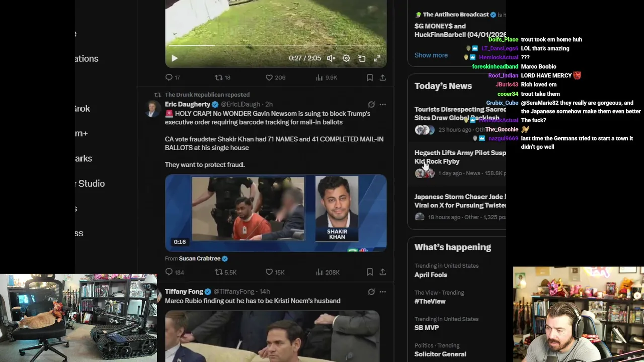Open the Marco Rubio photo in Tiffany Fong's post

click(272, 336)
